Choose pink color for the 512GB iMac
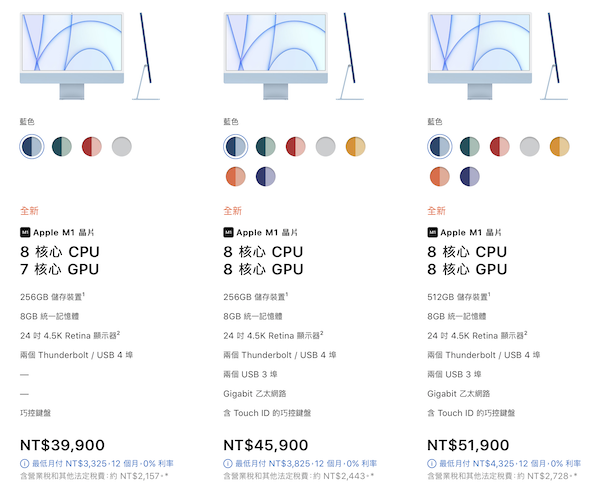Viewport: 600px width, 494px height. pos(500,147)
